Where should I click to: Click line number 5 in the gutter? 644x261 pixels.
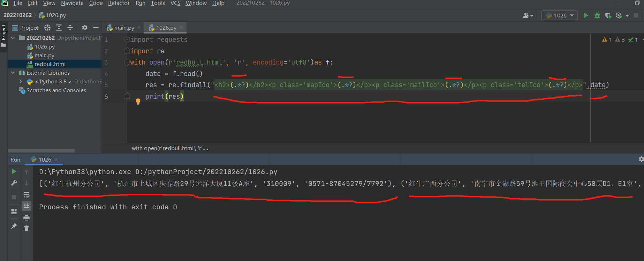(106, 85)
